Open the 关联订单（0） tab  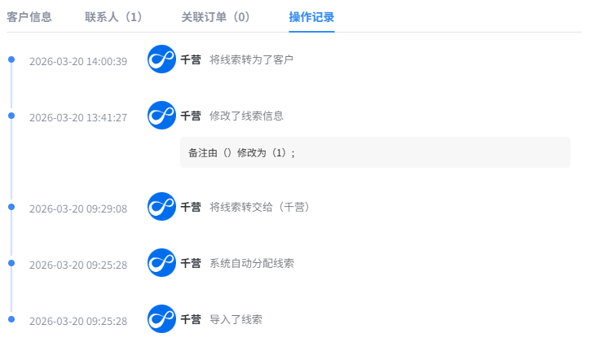[x=216, y=16]
